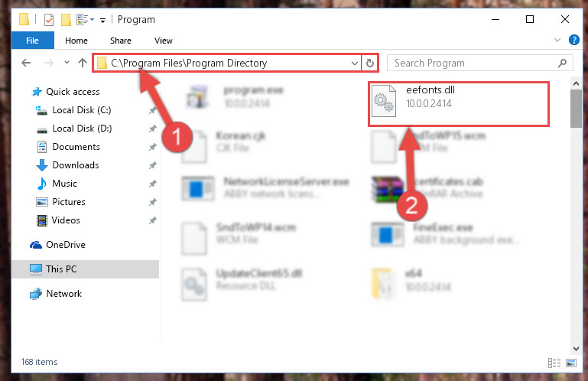This screenshot has height=381, width=588.
Task: Refresh the current folder view
Action: click(370, 63)
